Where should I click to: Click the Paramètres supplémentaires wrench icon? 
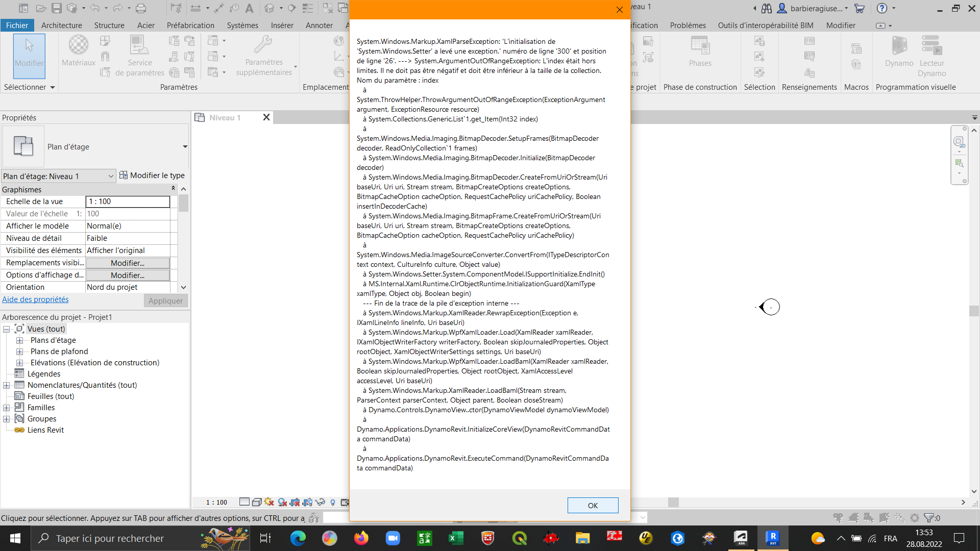click(264, 56)
